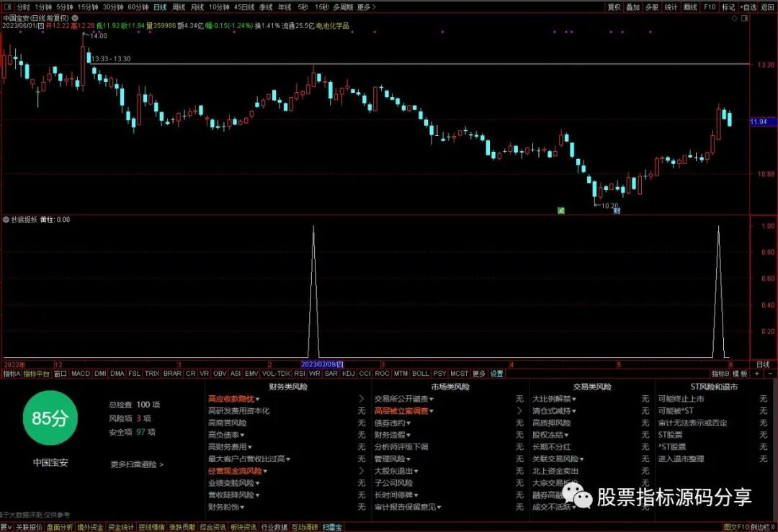Click the blue 财 marker under the candles
The image size is (778, 532).
click(616, 210)
